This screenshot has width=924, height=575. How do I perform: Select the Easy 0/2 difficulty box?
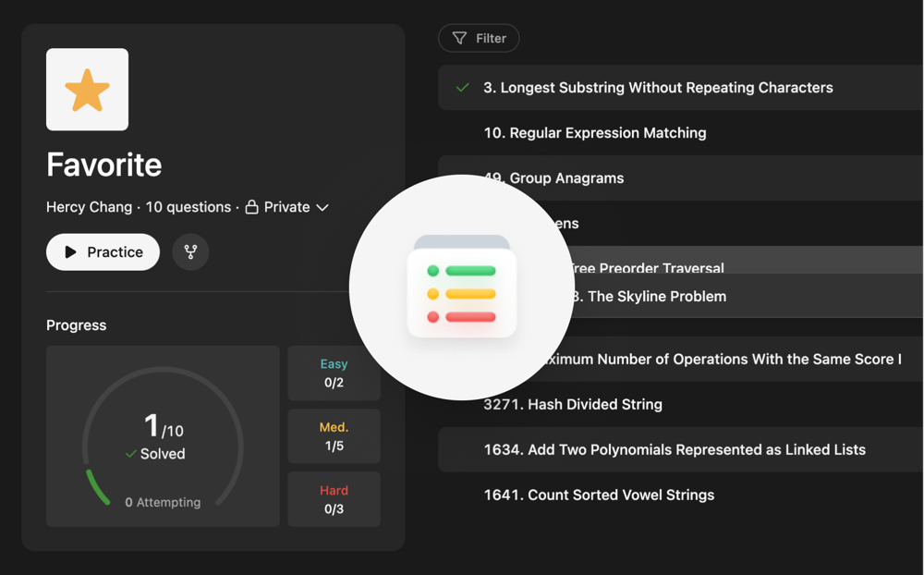[334, 373]
